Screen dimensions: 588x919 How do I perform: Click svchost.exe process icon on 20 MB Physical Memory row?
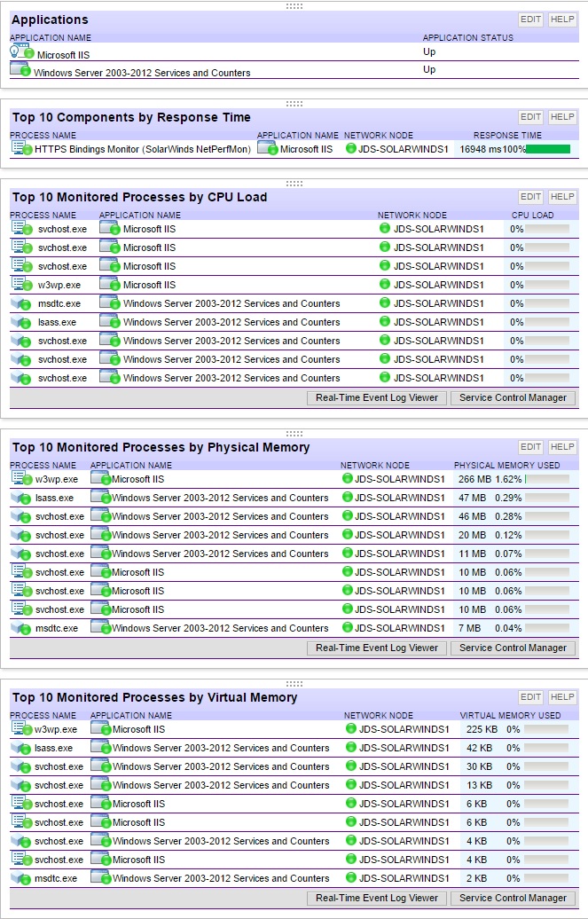tap(21, 535)
